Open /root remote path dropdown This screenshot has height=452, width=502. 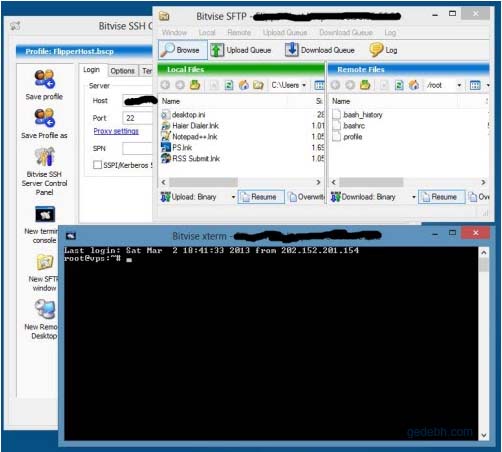(x=459, y=85)
